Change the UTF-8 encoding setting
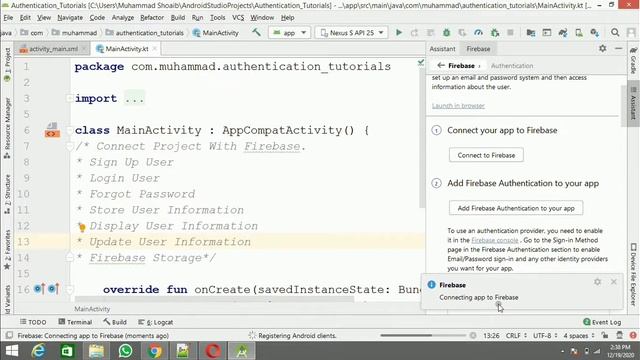Screen dimensions: 640x360 544,336
